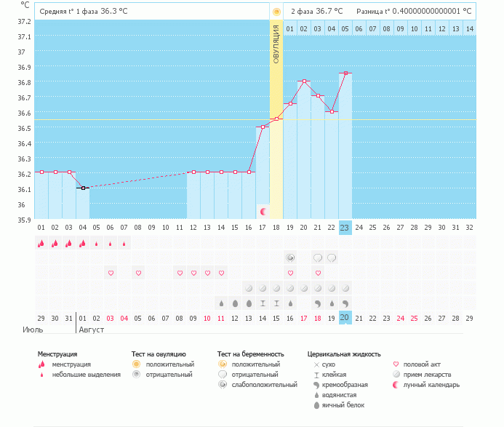Click phase-two day 05 header cell
Screen dimensions: 504x427
[345, 29]
